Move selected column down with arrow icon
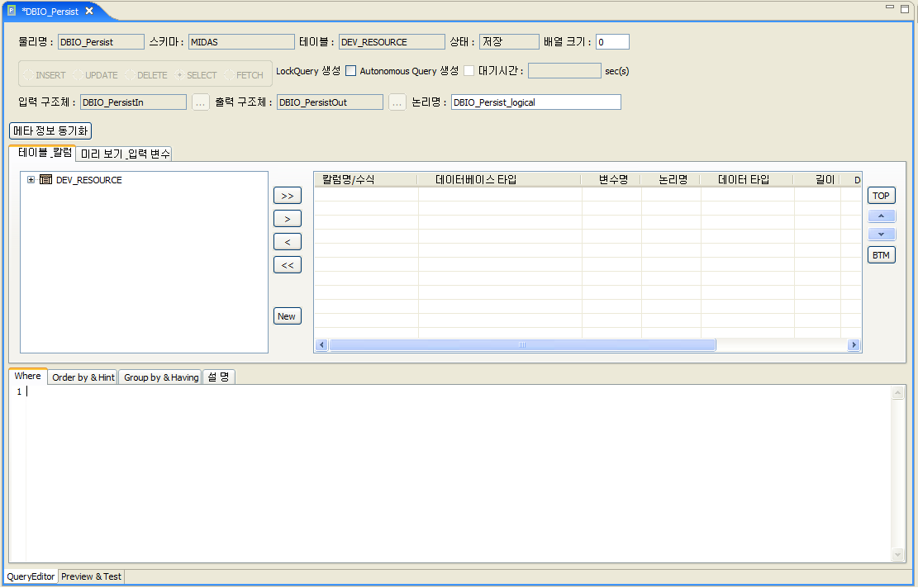918x588 pixels. (881, 234)
